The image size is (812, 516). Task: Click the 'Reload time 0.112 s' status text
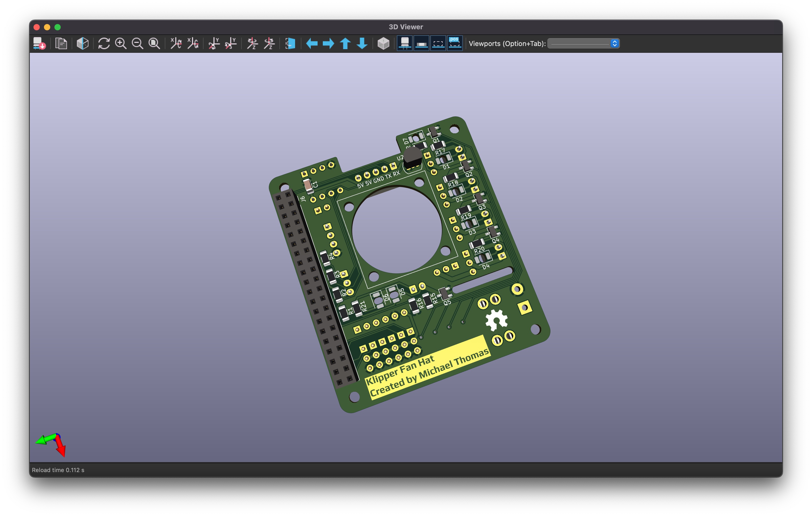tap(58, 470)
